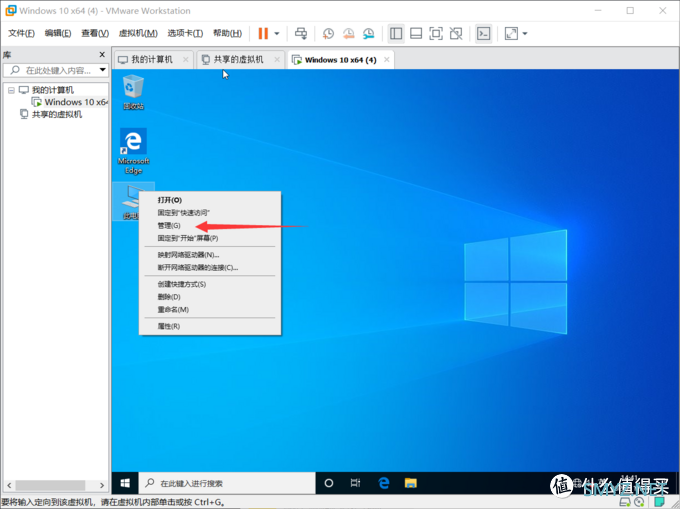Open File Explorer on guest taskbar
Screen dimensions: 680x509
411,483
